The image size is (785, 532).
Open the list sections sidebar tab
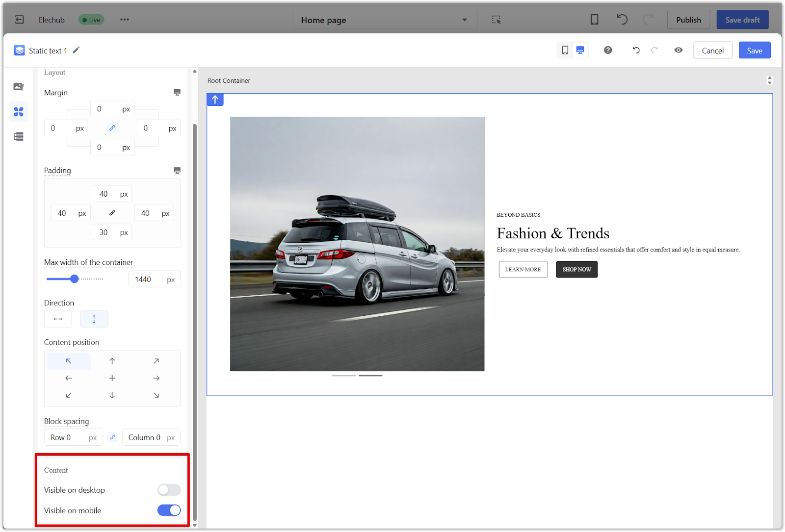coord(19,137)
